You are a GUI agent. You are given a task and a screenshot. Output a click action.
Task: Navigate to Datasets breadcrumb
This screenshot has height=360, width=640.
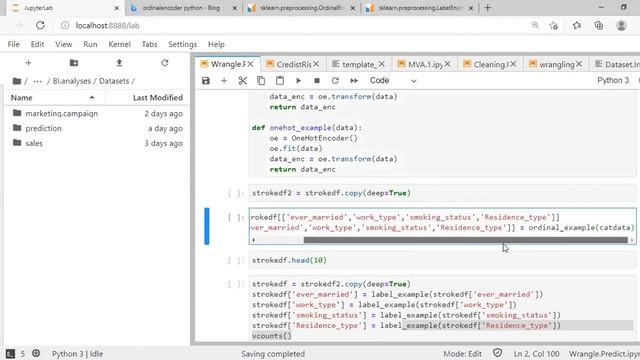point(114,81)
